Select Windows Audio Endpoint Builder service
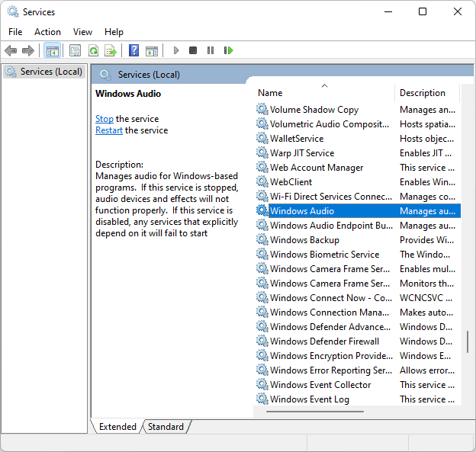Image resolution: width=476 pixels, height=452 pixels. pyautogui.click(x=358, y=226)
